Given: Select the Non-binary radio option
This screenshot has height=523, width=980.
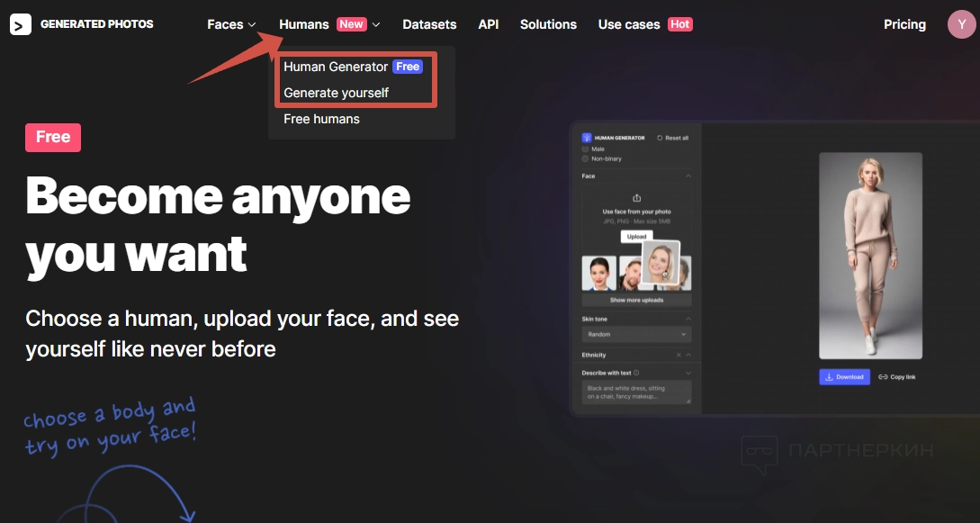Looking at the screenshot, I should point(585,158).
